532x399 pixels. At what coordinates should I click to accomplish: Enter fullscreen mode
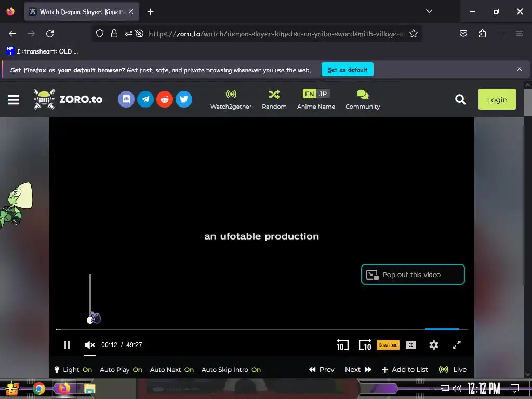(457, 345)
